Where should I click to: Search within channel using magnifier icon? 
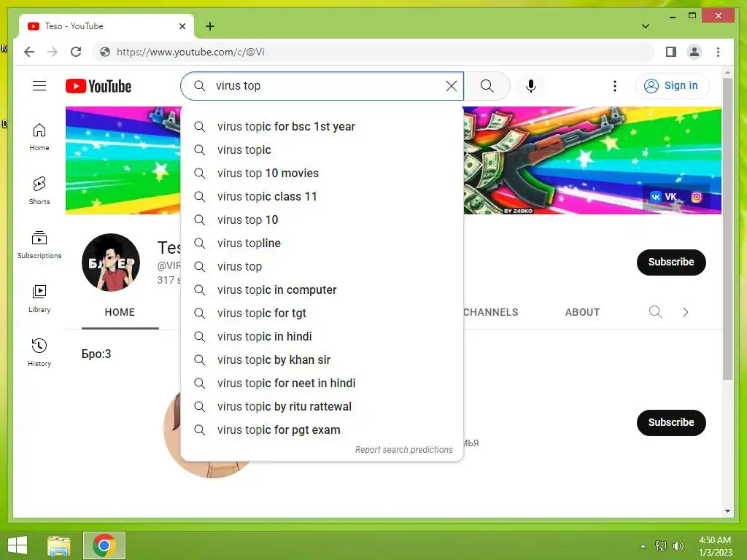click(x=656, y=312)
